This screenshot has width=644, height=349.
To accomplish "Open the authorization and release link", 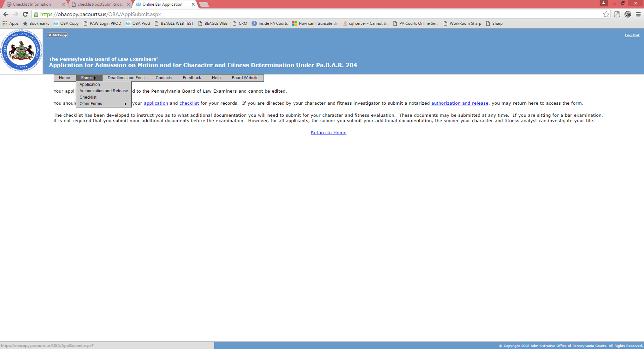I will (x=459, y=103).
